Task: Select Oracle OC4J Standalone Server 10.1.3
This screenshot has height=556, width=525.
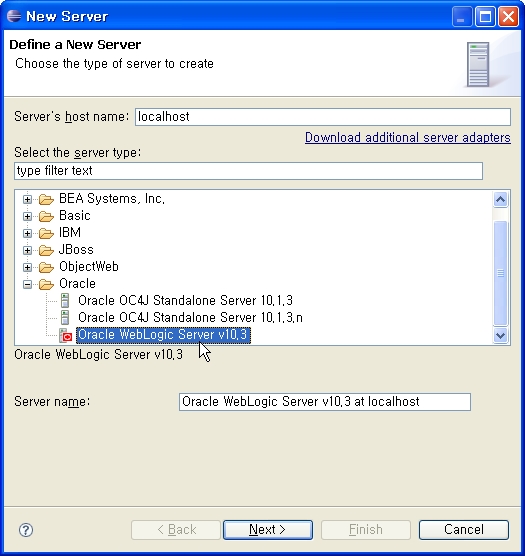Action: pos(185,301)
